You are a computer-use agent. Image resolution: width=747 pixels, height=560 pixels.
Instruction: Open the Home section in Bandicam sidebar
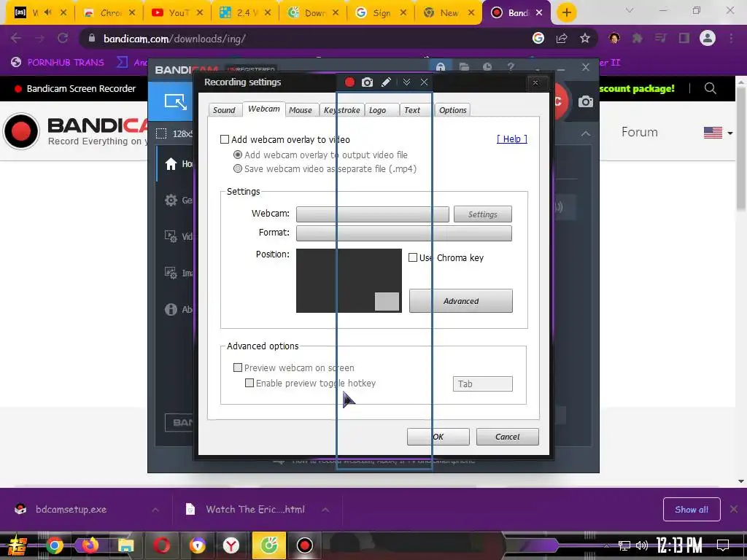171,164
